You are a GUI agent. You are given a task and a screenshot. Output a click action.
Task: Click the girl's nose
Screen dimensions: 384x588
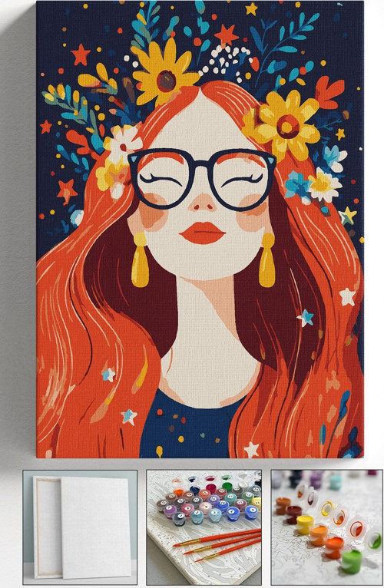(x=202, y=203)
